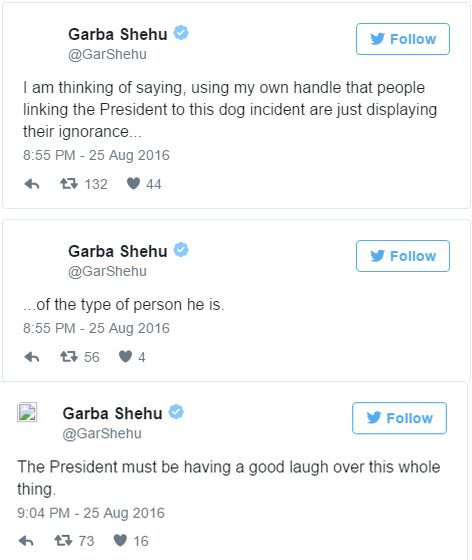Reply to the 'good laugh' tweet
Image resolution: width=472 pixels, height=560 pixels.
coord(26,541)
